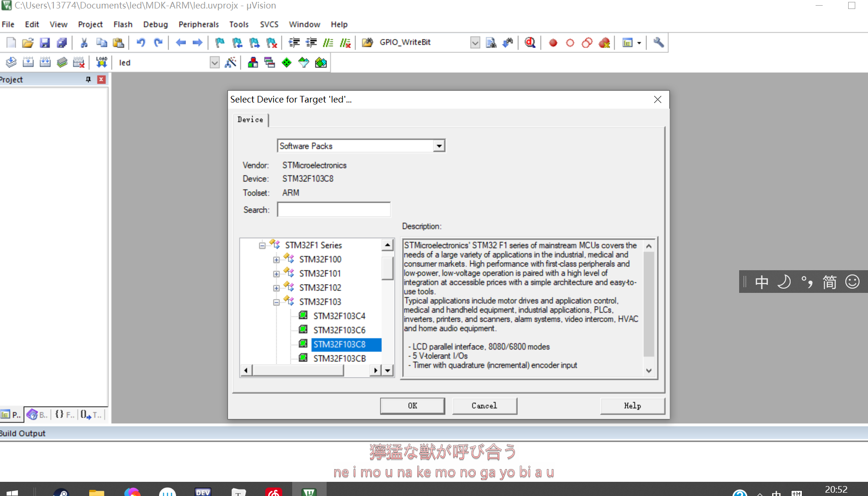Collapse the STM32F1 Series node
The width and height of the screenshot is (868, 496).
pyautogui.click(x=262, y=246)
